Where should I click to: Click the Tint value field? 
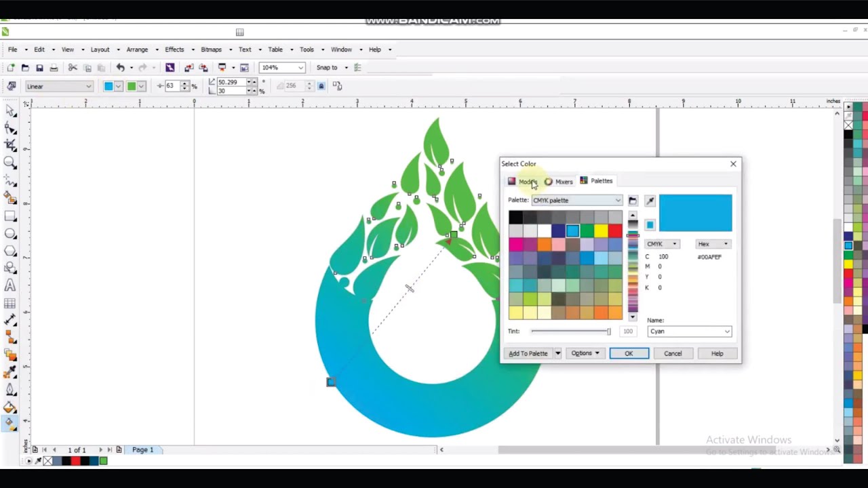tap(628, 331)
